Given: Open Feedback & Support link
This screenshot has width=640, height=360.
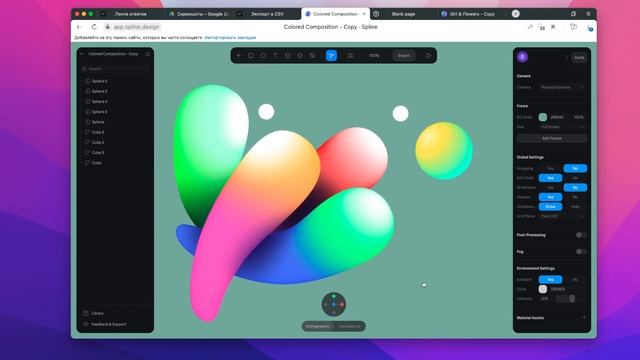Looking at the screenshot, I should (x=109, y=324).
